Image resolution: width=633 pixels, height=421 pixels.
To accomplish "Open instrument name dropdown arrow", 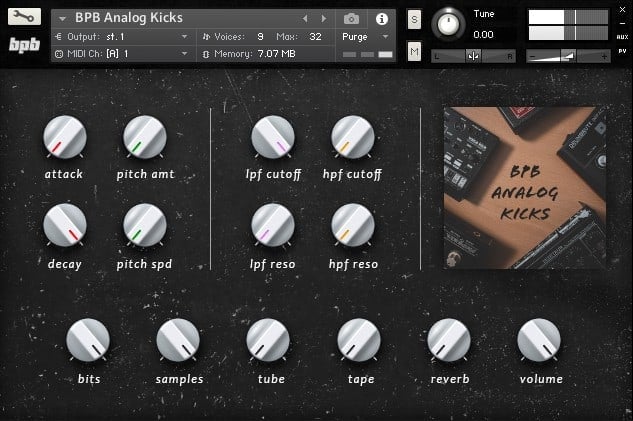I will coord(63,18).
